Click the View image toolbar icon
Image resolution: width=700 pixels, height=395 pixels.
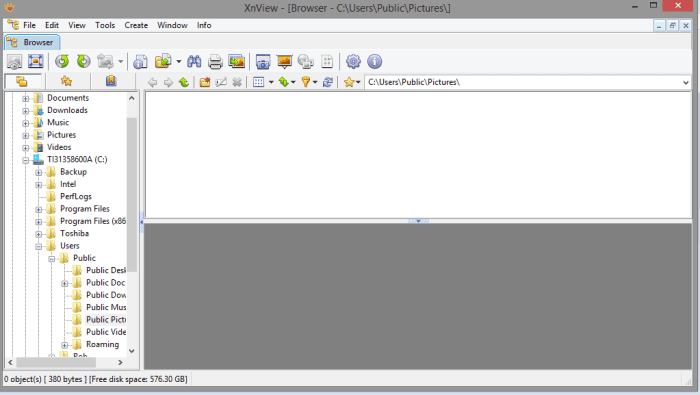[14, 62]
